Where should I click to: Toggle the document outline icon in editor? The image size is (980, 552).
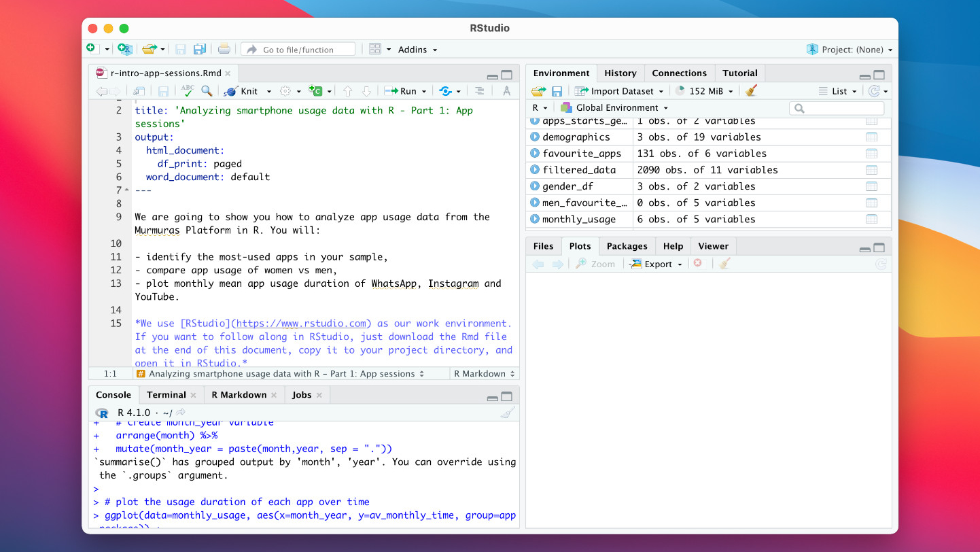tap(479, 90)
